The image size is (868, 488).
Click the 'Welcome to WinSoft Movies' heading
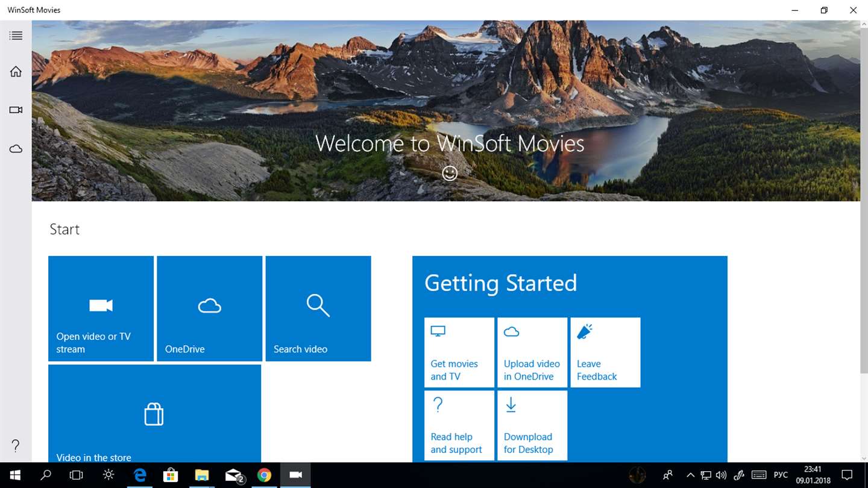pos(450,143)
